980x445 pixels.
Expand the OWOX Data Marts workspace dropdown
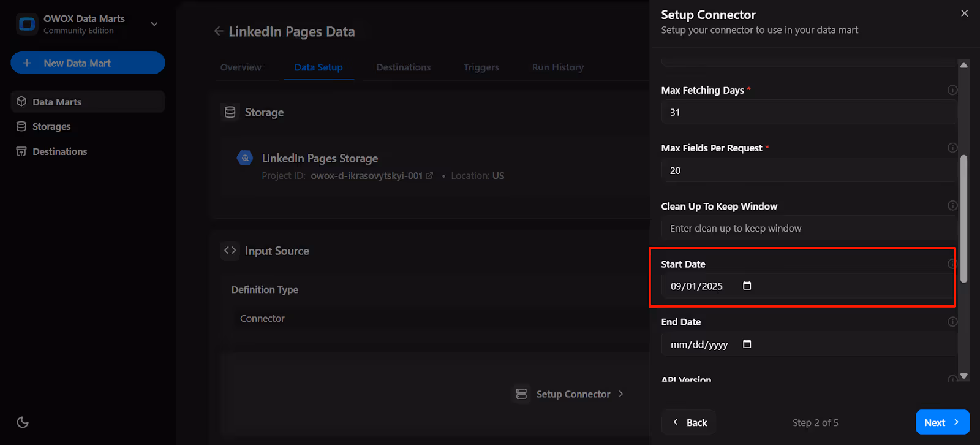pos(154,25)
